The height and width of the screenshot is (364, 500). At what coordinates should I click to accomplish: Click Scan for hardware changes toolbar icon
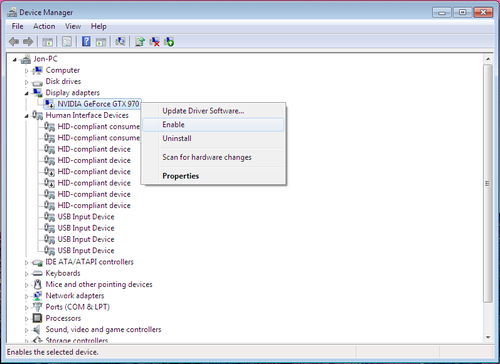(x=120, y=42)
